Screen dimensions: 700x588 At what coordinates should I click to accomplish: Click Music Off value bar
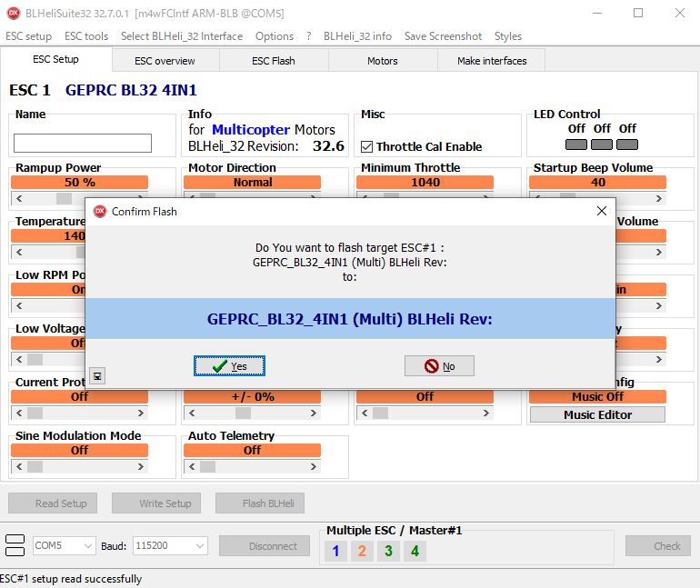pyautogui.click(x=597, y=396)
